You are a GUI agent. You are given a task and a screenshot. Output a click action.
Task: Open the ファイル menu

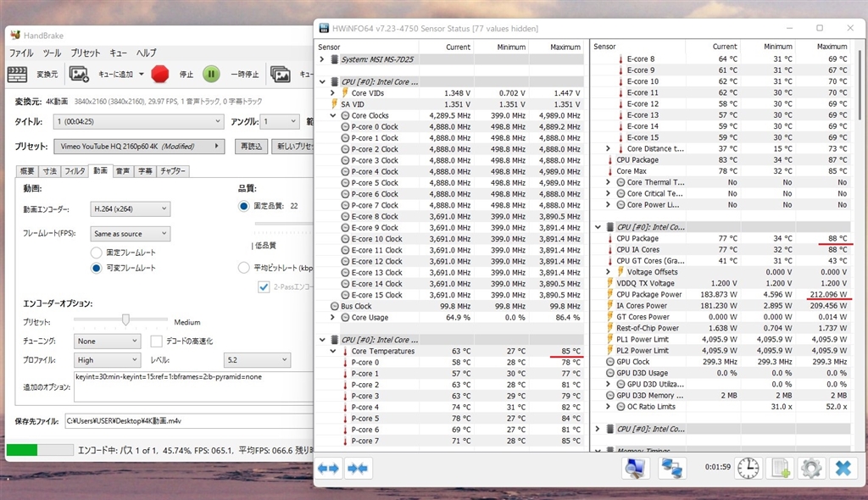pos(21,53)
